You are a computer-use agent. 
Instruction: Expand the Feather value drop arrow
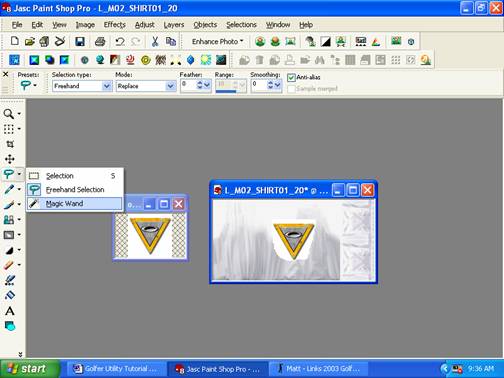[x=207, y=86]
